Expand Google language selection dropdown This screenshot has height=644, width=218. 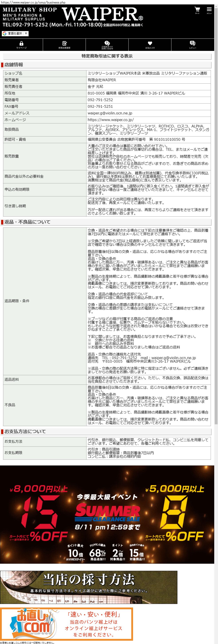click(x=15, y=33)
